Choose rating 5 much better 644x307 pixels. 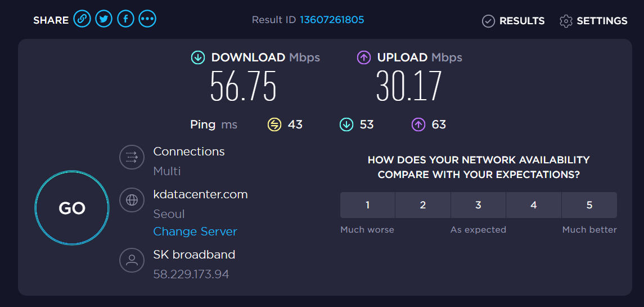tap(589, 205)
